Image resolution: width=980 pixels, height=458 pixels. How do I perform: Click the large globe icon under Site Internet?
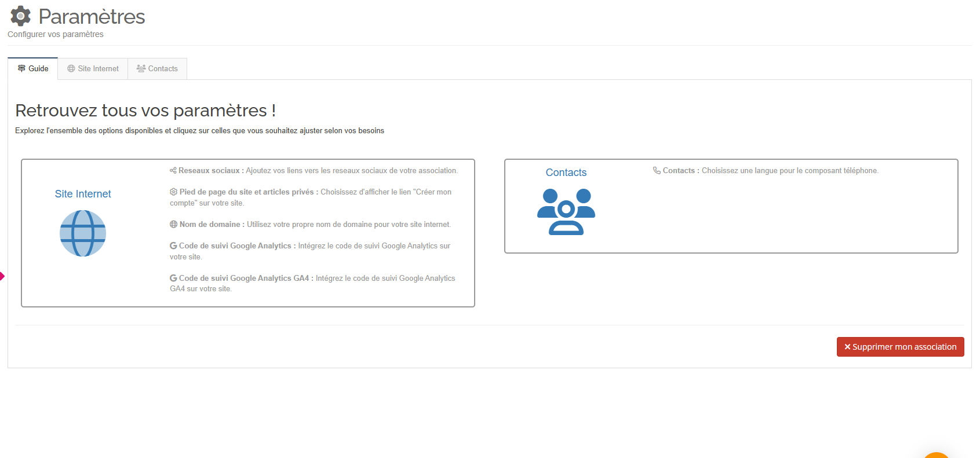[x=83, y=233]
